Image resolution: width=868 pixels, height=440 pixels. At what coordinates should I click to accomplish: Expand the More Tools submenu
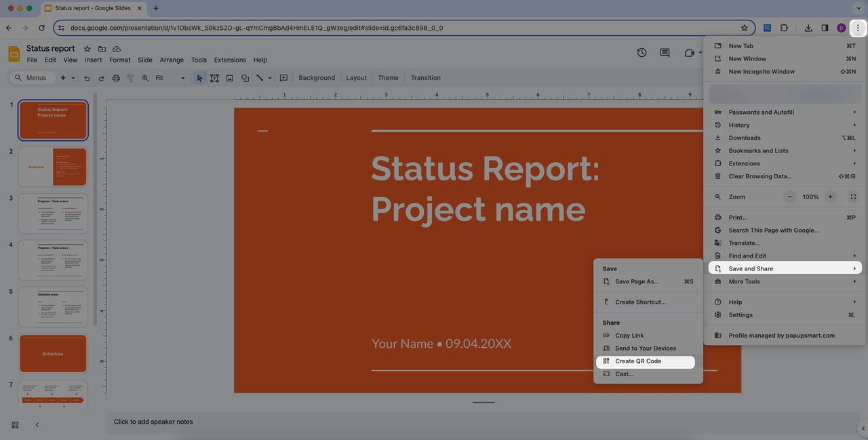click(x=786, y=281)
